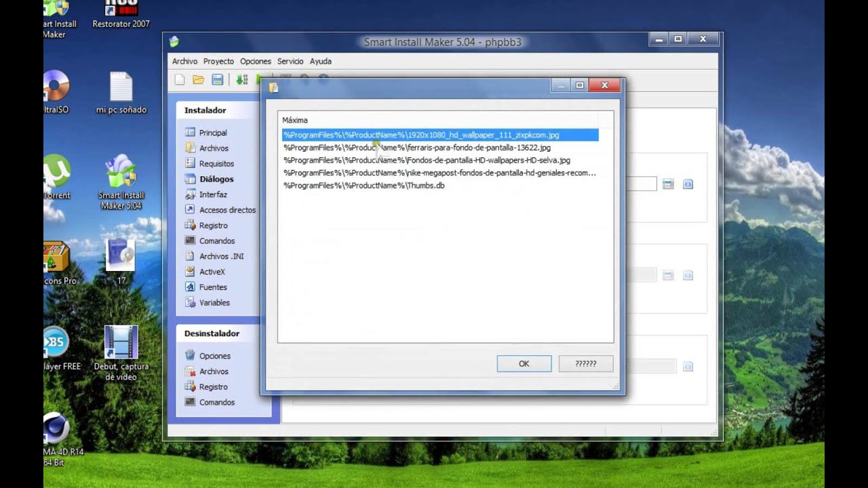
Task: Click the Accesos directos shortcut icon
Action: pyautogui.click(x=191, y=209)
